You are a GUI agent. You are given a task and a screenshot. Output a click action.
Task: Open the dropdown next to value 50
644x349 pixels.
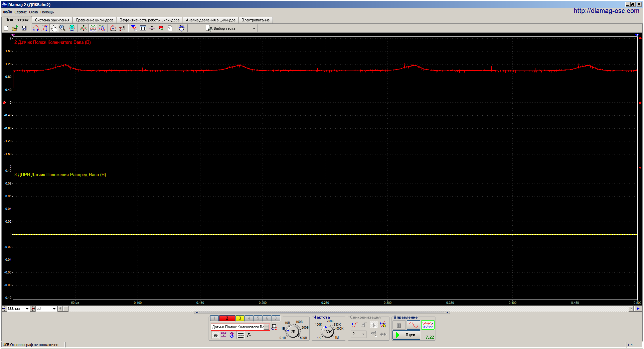[54, 309]
